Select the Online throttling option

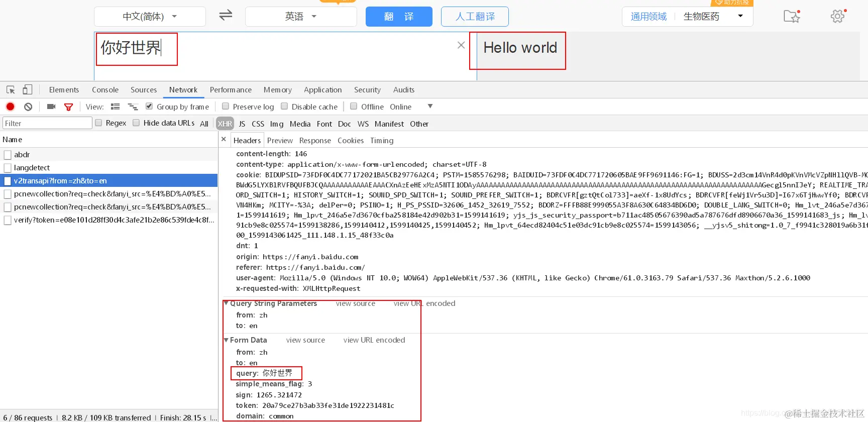pos(400,107)
